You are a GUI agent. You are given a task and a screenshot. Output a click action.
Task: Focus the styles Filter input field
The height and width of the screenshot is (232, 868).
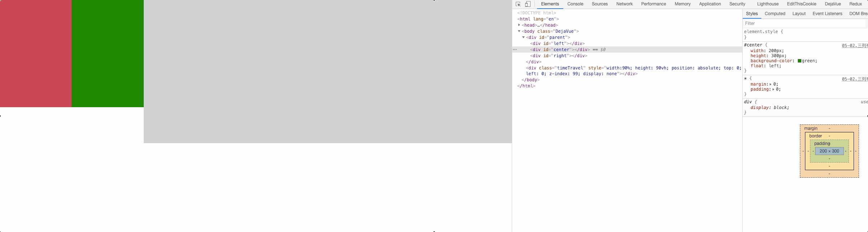tap(804, 23)
